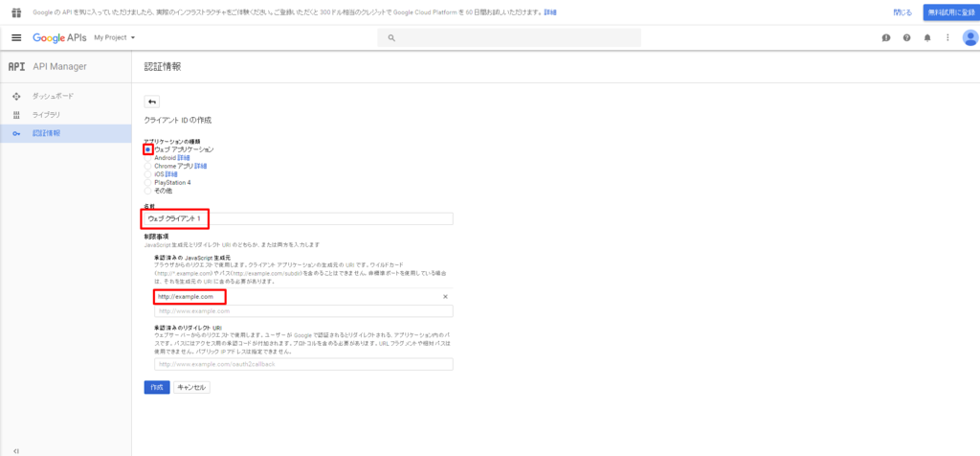Open ダッシュボード in the sidebar
The height and width of the screenshot is (456, 980).
click(x=53, y=97)
